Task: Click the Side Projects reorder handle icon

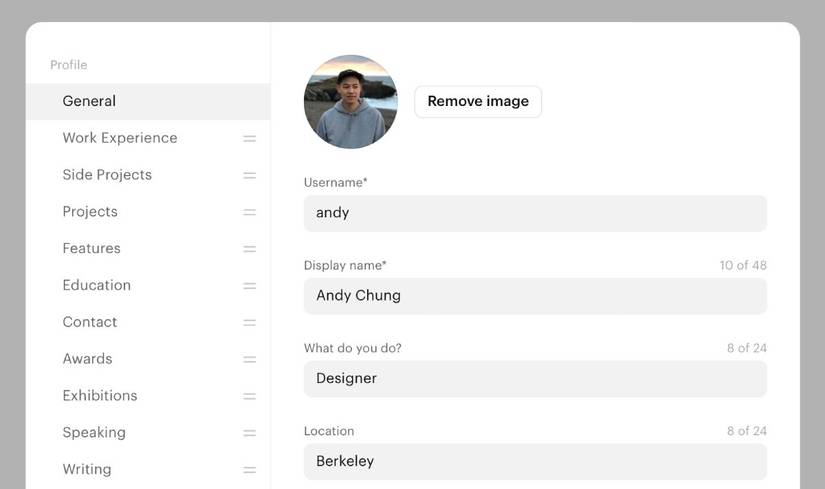Action: click(x=249, y=175)
